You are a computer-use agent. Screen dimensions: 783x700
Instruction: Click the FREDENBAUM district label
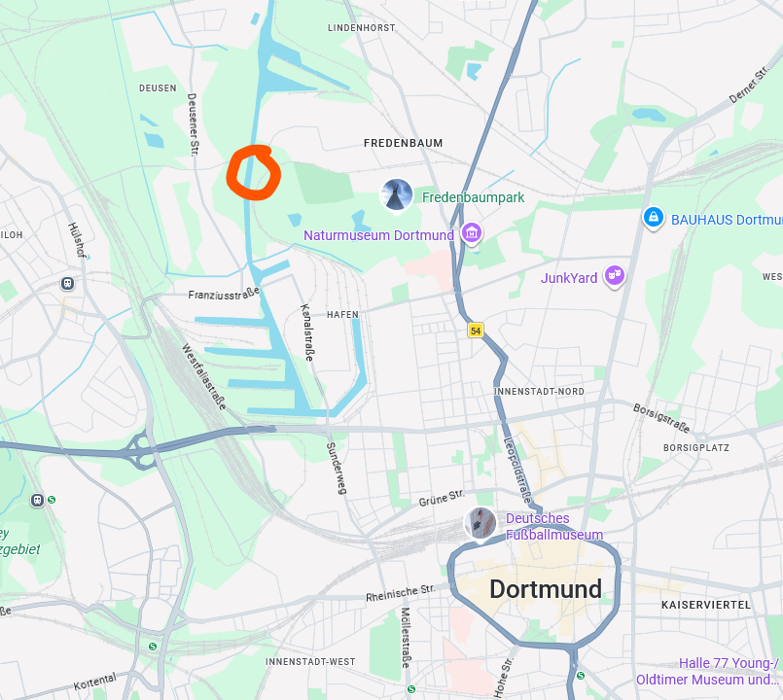[x=403, y=143]
